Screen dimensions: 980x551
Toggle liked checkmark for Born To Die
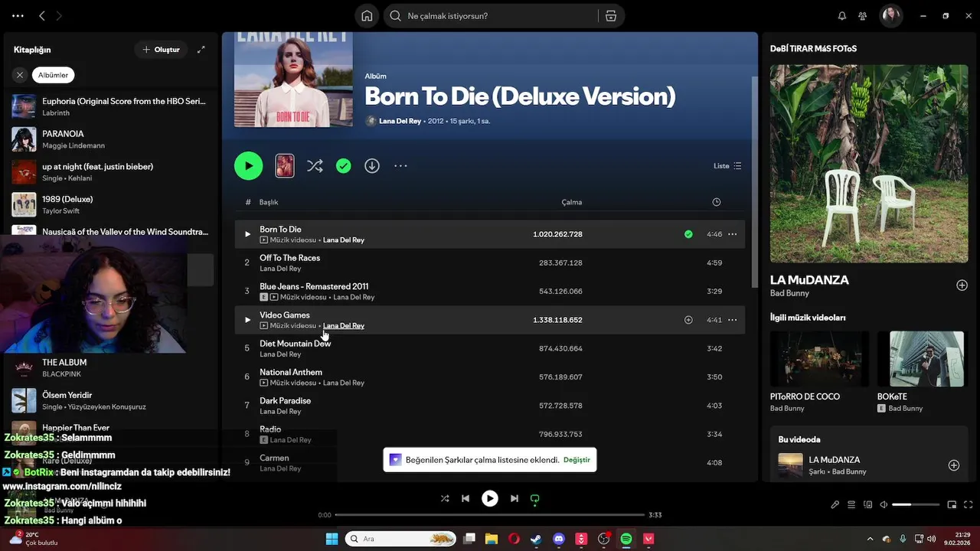(688, 234)
